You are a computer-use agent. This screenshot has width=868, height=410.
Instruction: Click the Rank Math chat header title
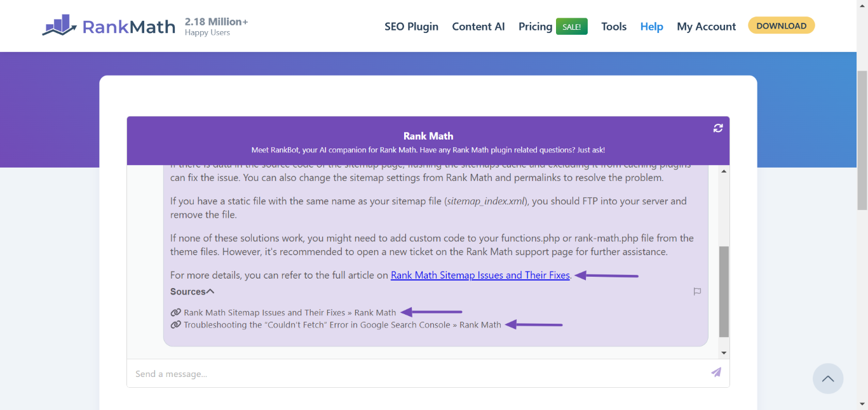coord(428,136)
